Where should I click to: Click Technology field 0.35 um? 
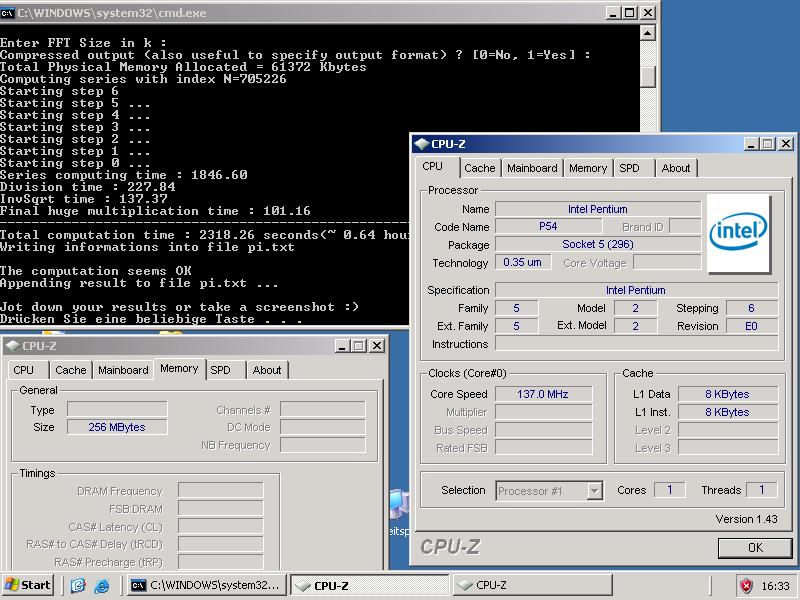click(522, 262)
